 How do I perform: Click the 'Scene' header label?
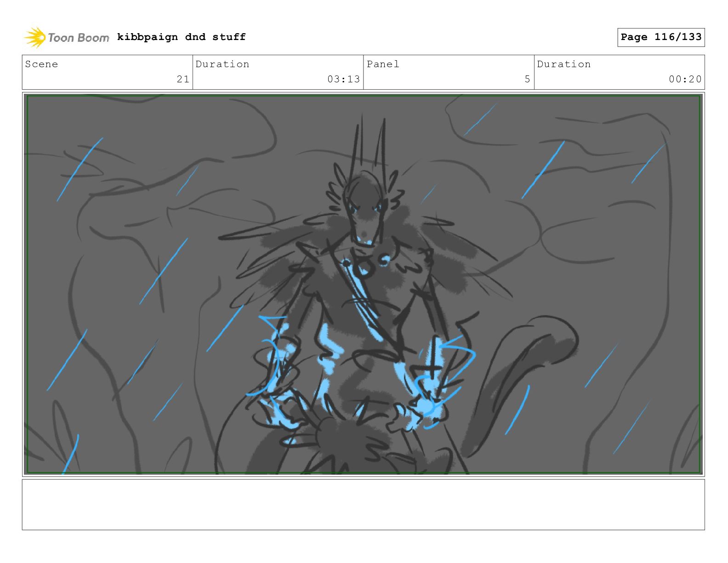coord(42,64)
